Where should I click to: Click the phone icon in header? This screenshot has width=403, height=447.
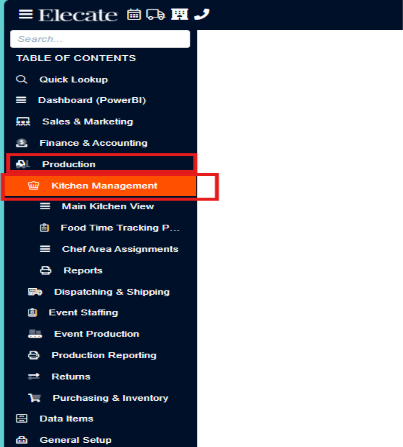202,14
